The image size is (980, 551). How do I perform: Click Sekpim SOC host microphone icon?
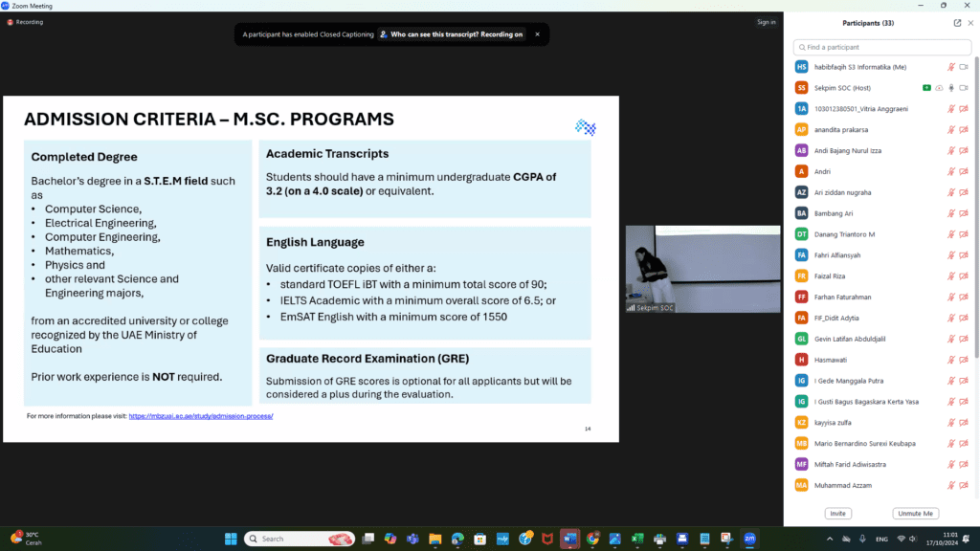951,88
